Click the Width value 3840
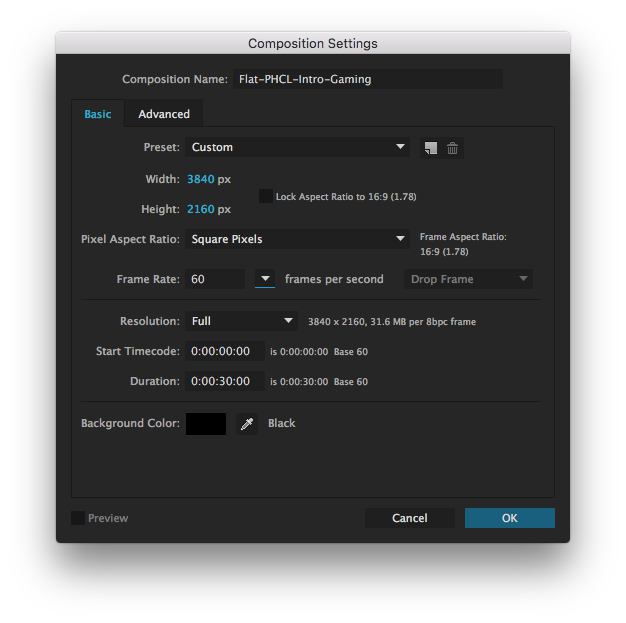This screenshot has height=623, width=626. point(201,179)
